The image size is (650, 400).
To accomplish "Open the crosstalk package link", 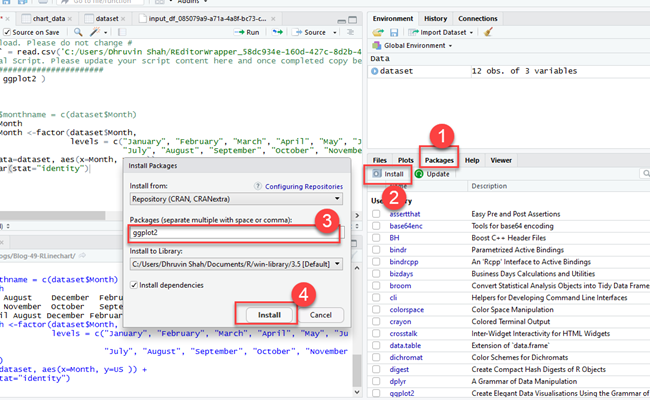I will point(403,333).
